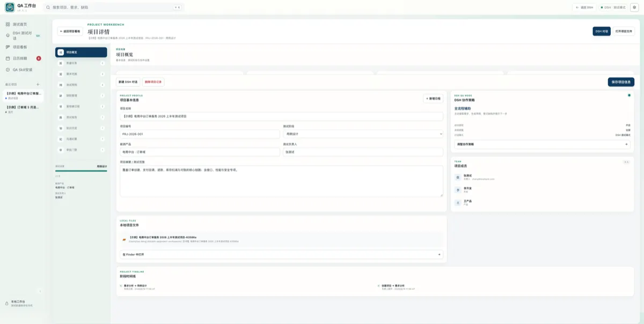Click the 需求分析 → 用例设计 timeline marker
Image resolution: width=644 pixels, height=324 pixels.
coord(121,286)
